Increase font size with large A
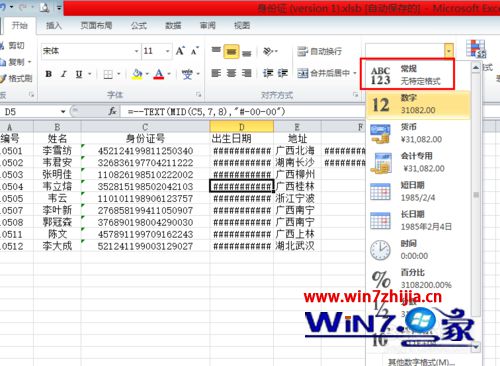 (180, 51)
